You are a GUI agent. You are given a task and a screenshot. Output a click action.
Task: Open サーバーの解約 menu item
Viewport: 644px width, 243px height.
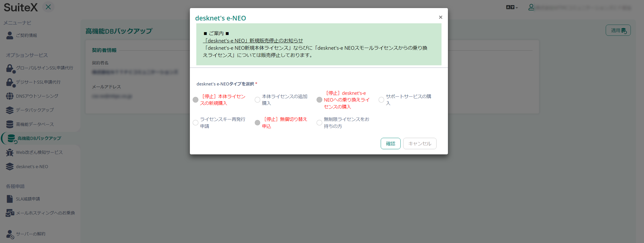click(x=30, y=234)
